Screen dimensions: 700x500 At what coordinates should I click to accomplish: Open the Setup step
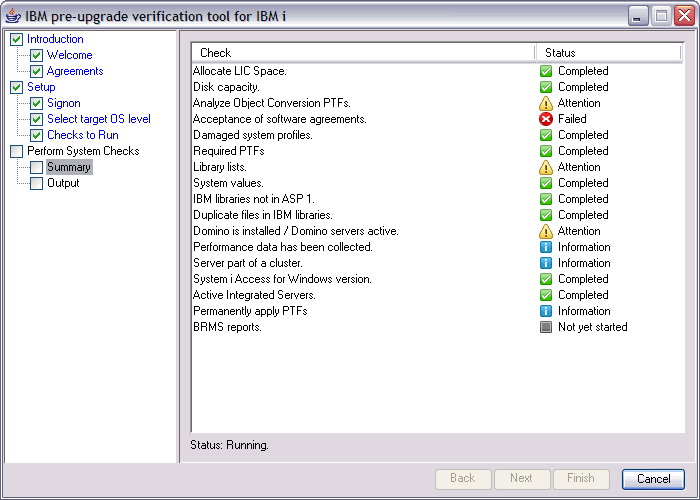tap(41, 88)
